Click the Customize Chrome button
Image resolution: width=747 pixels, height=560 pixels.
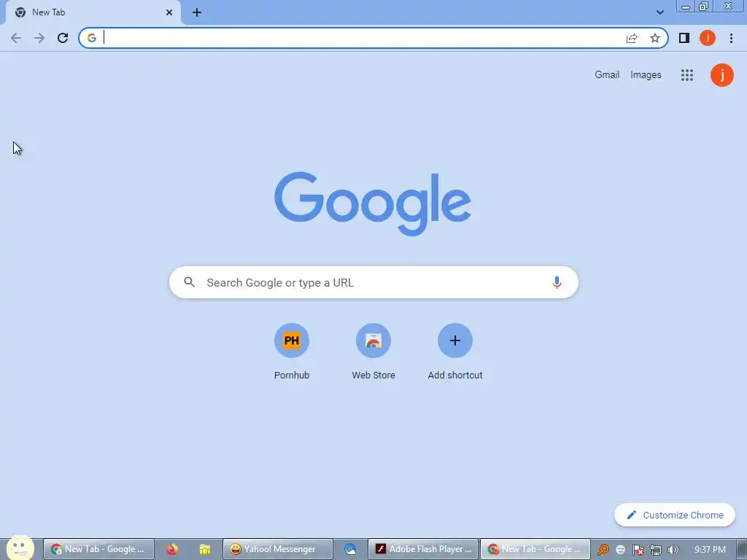pos(675,515)
